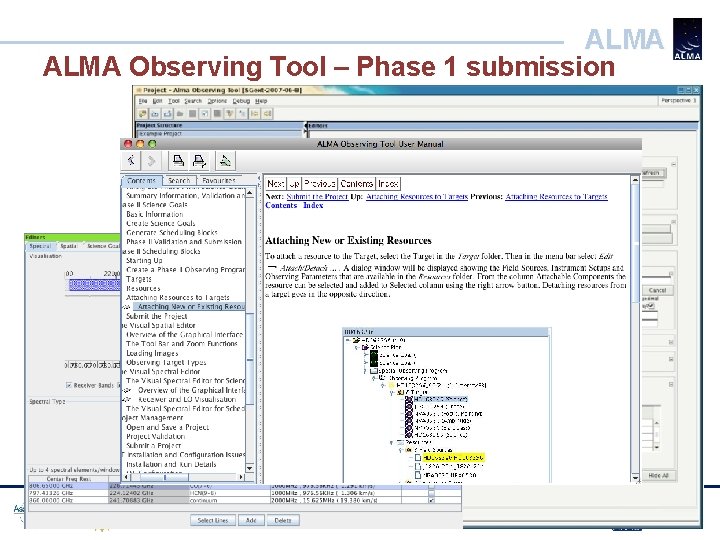
Task: Click the Select Lines button
Action: coord(213,520)
